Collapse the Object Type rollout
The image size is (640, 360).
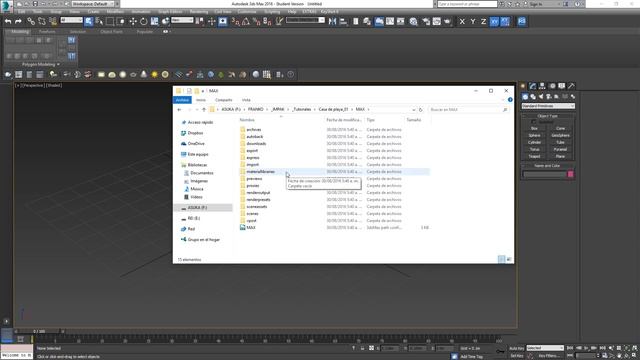point(547,116)
